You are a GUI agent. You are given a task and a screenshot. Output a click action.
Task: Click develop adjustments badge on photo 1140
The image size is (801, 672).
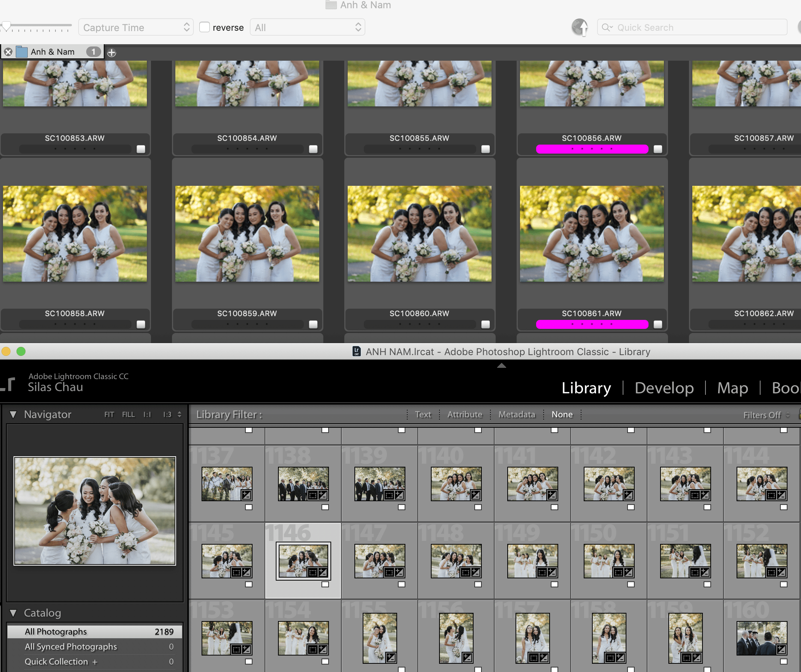pos(476,495)
